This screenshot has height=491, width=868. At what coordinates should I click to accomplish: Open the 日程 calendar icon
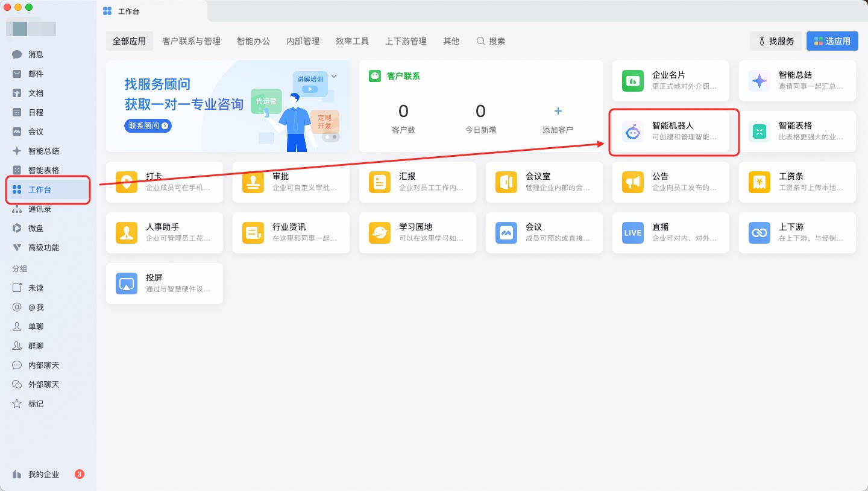(x=17, y=112)
